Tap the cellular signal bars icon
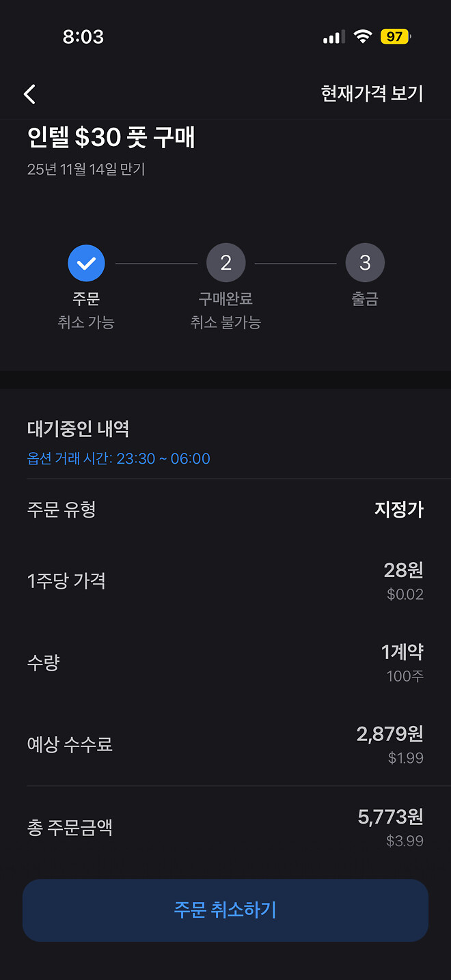The width and height of the screenshot is (451, 980). 332,37
